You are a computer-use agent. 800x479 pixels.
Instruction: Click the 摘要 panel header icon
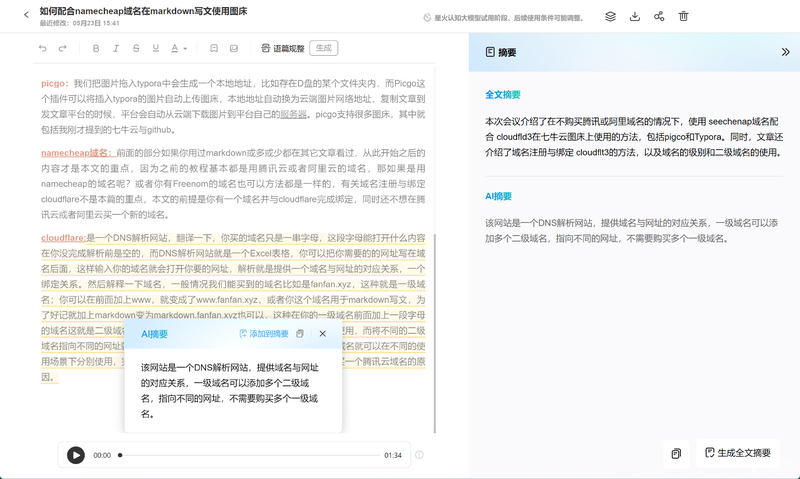coord(490,52)
